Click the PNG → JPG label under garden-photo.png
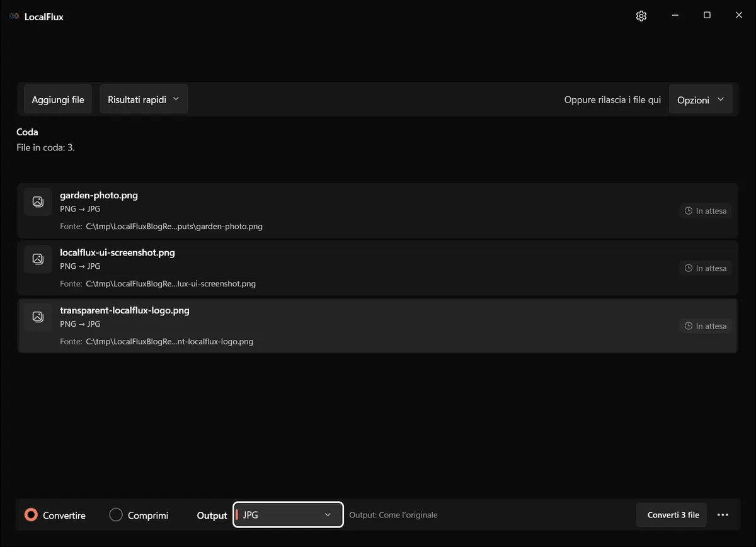Viewport: 756px width, 547px height. 80,209
